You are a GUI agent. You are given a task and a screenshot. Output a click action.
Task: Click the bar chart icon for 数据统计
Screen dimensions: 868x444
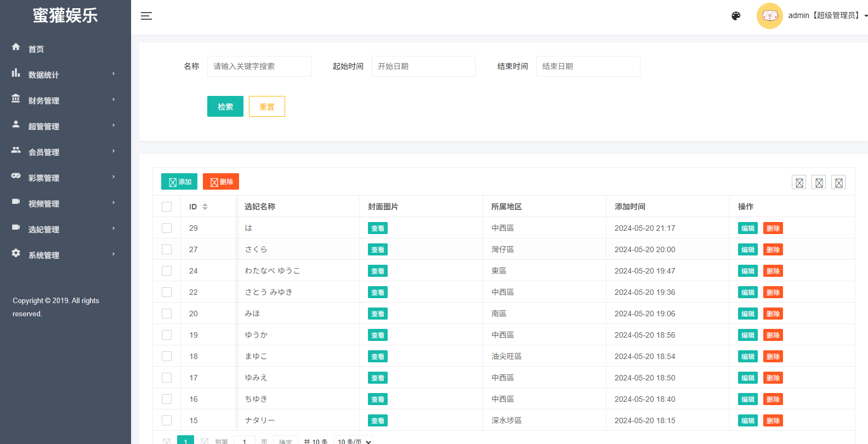[16, 73]
